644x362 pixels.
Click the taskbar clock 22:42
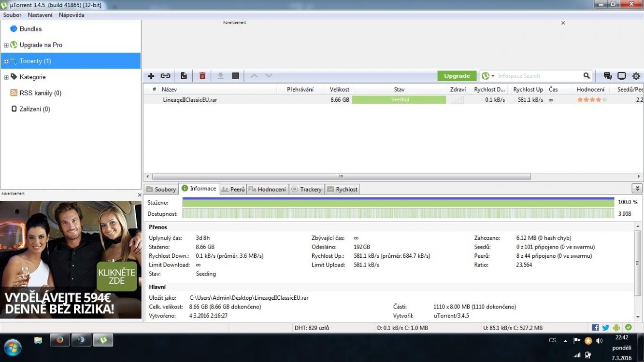click(622, 337)
